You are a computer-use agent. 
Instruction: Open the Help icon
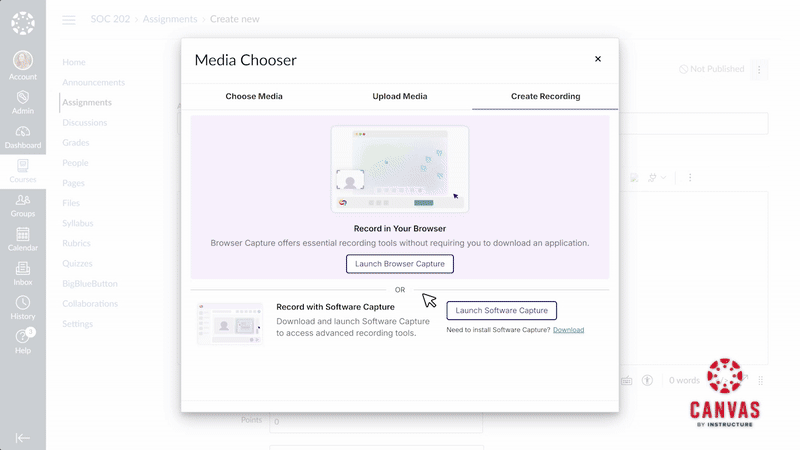22,340
